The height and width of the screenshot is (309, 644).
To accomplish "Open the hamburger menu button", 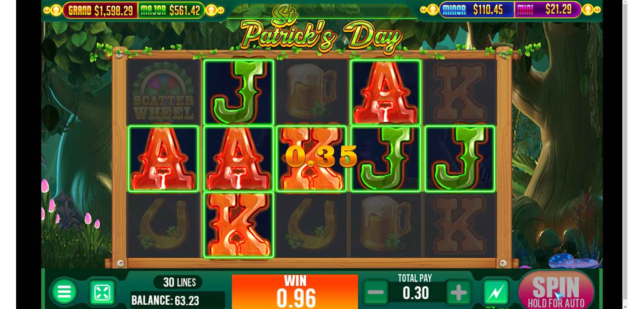I will point(64,292).
